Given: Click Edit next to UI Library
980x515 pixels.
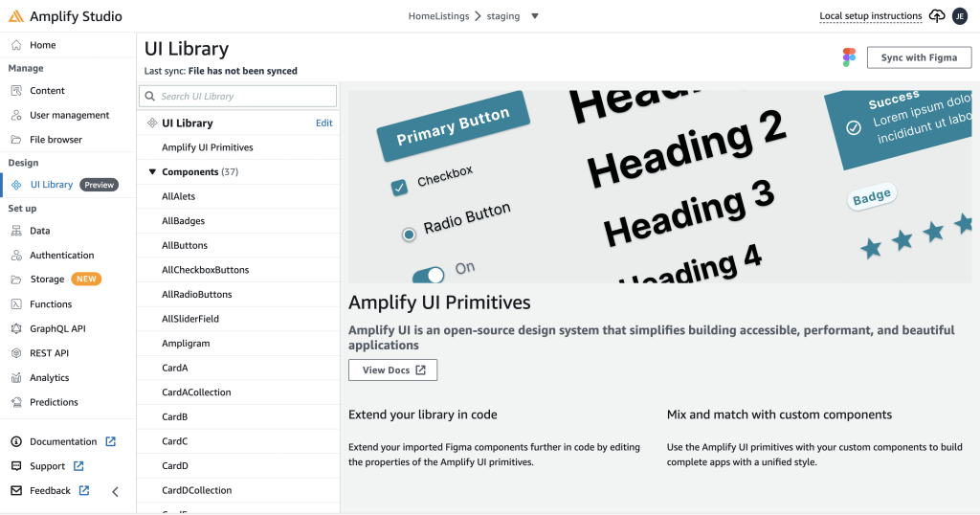Looking at the screenshot, I should (x=323, y=123).
